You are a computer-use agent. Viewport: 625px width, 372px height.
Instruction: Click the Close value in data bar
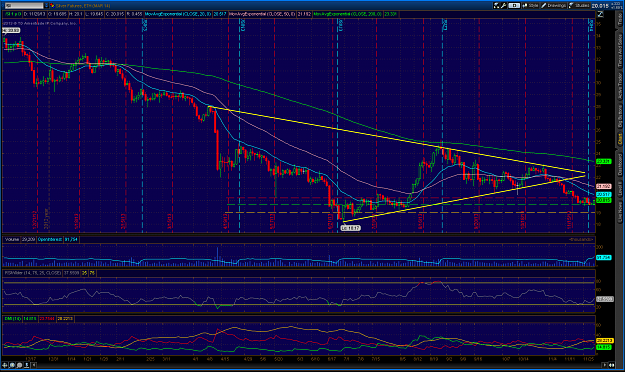pyautogui.click(x=115, y=14)
